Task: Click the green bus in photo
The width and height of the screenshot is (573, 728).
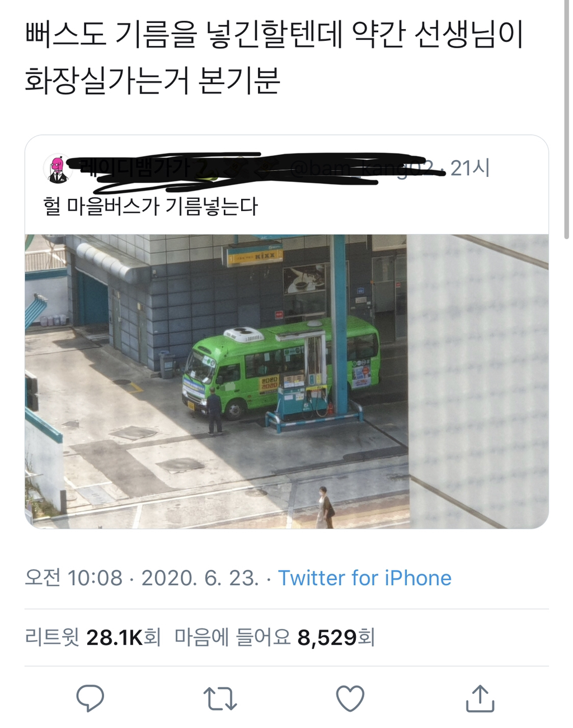Action: pos(281,367)
